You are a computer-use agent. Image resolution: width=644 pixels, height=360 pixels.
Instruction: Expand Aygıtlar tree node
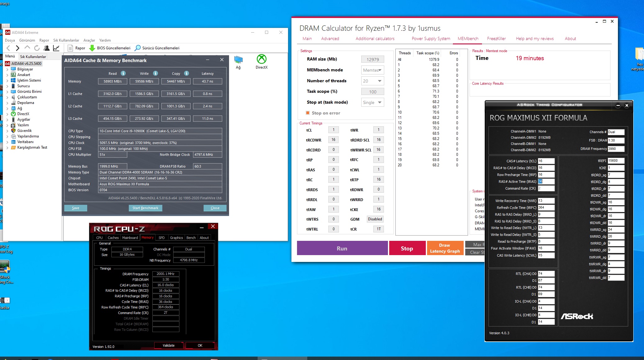7,119
